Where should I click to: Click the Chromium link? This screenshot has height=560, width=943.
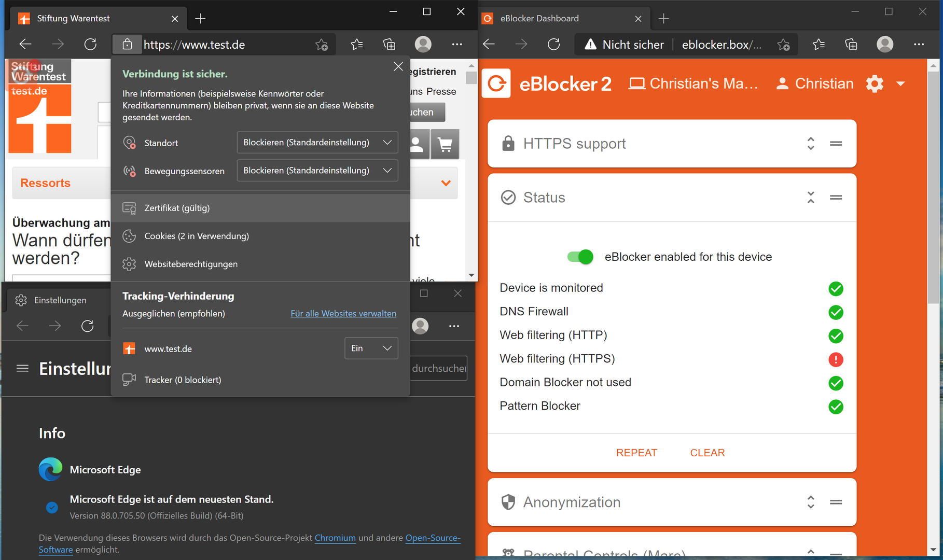point(335,538)
